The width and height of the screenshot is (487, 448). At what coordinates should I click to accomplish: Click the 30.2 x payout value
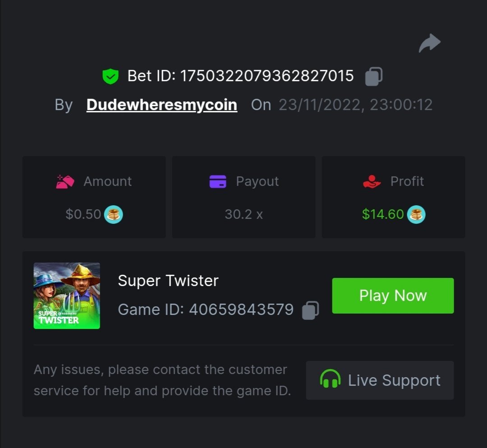click(243, 214)
